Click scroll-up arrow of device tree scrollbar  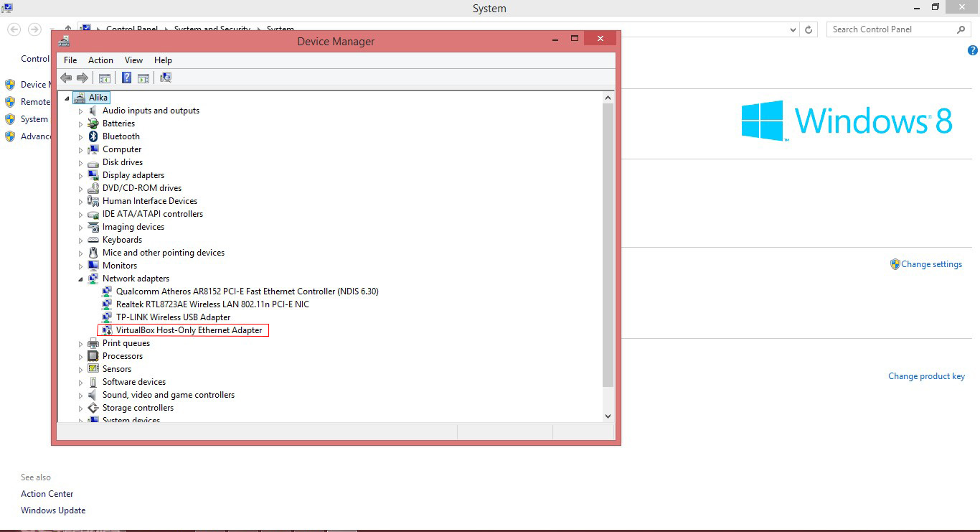click(x=608, y=98)
